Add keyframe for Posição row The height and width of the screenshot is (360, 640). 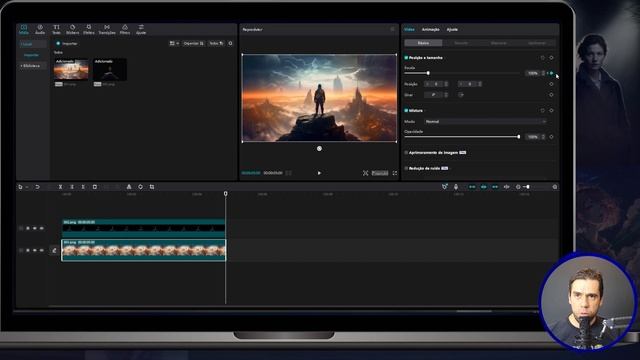(551, 84)
